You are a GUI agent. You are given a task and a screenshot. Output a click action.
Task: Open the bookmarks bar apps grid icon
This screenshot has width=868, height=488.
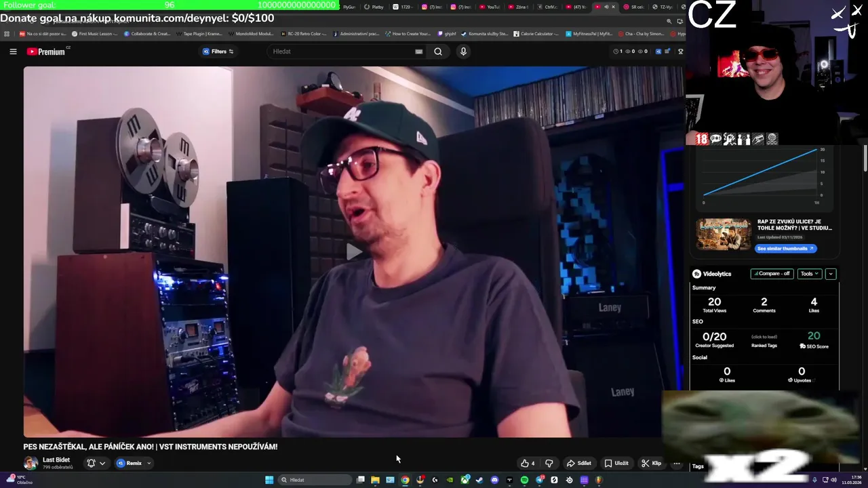click(7, 33)
